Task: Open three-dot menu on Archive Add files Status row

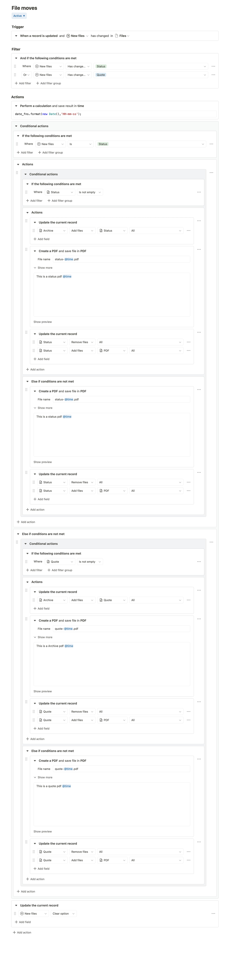Action: click(x=188, y=231)
